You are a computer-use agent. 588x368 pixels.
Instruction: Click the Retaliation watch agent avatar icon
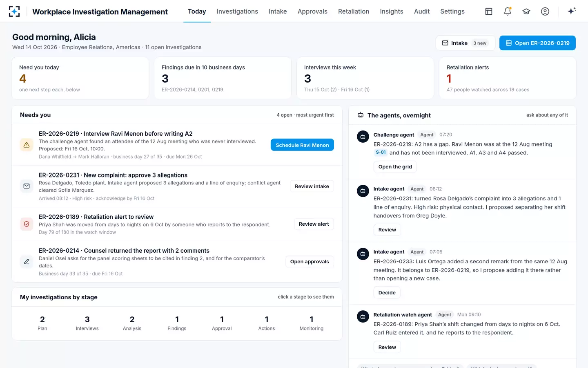363,317
